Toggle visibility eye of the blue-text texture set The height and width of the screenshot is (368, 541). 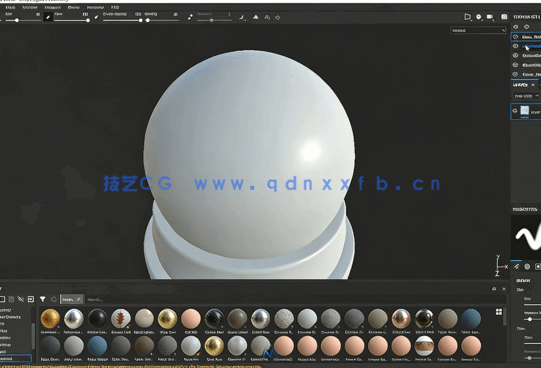pyautogui.click(x=515, y=46)
